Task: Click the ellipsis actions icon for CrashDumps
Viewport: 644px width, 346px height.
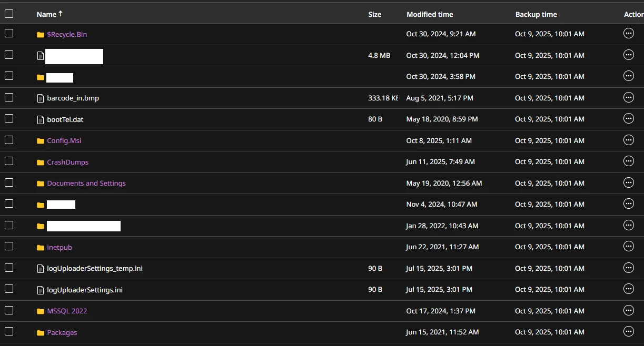Action: [628, 161]
